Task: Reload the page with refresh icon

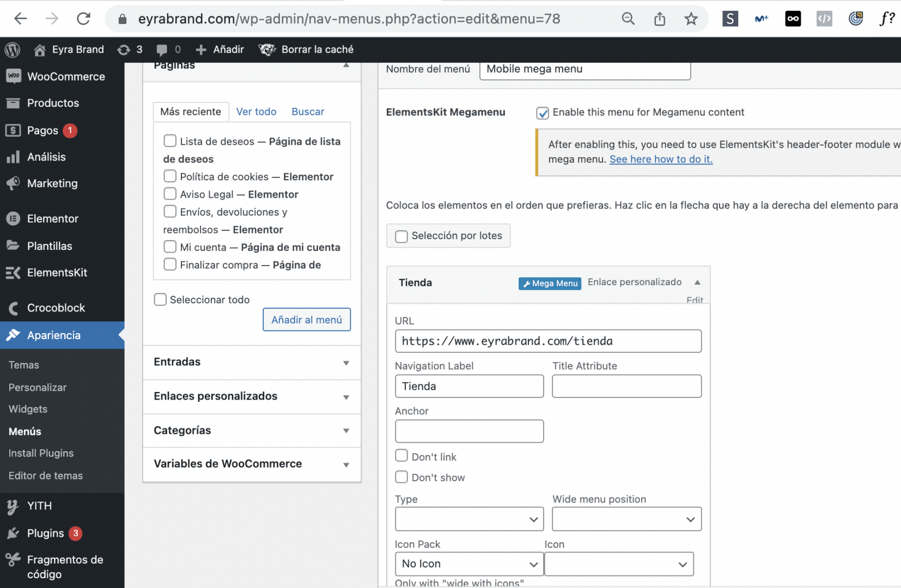Action: (83, 19)
